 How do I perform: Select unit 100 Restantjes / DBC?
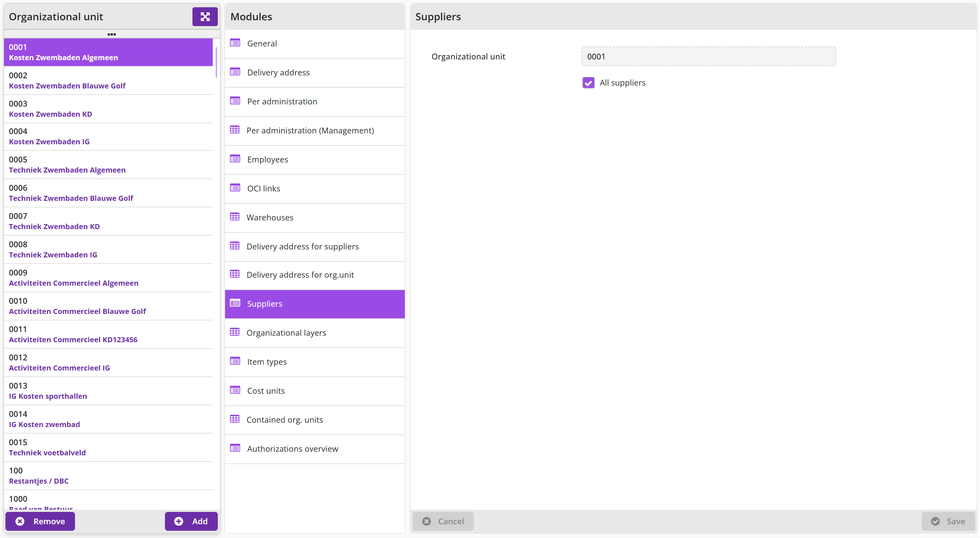pyautogui.click(x=108, y=476)
